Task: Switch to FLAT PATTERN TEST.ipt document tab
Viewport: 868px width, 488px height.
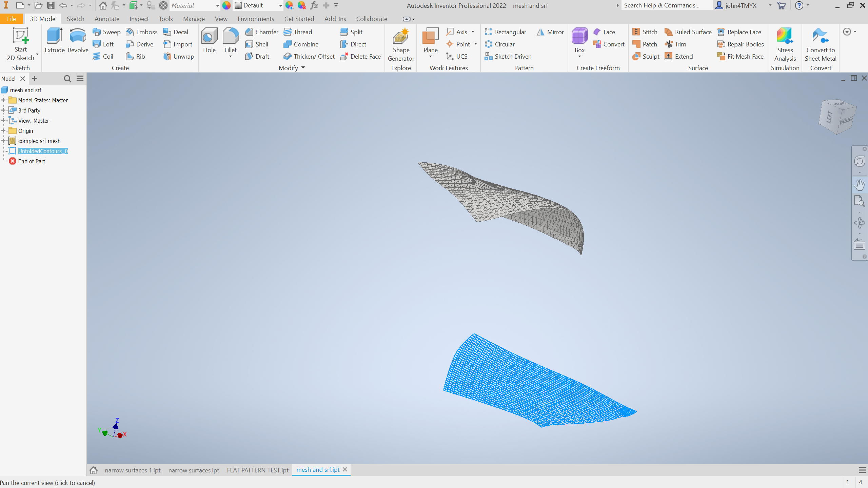Action: coord(258,470)
